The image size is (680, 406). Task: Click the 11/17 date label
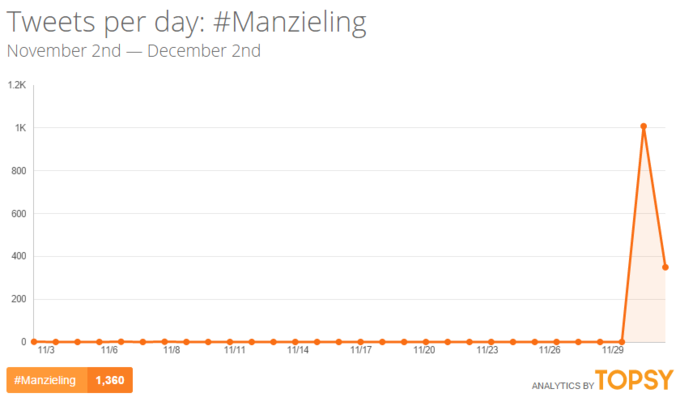coord(361,351)
